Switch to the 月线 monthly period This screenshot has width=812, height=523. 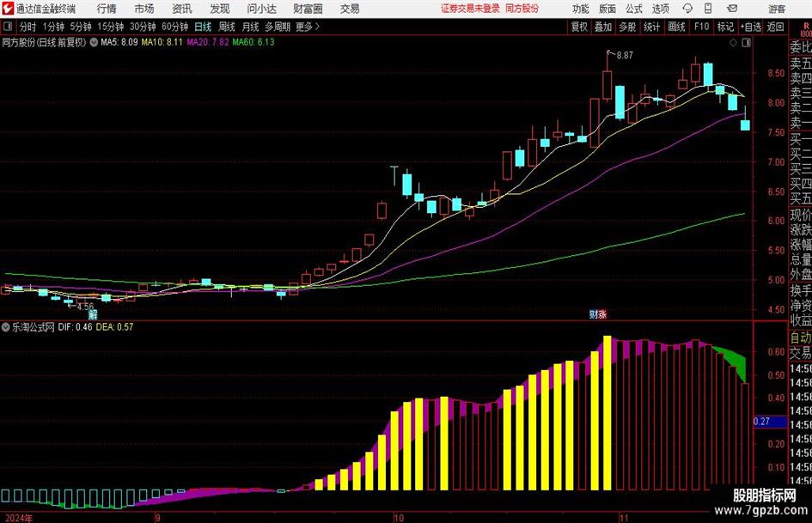251,27
